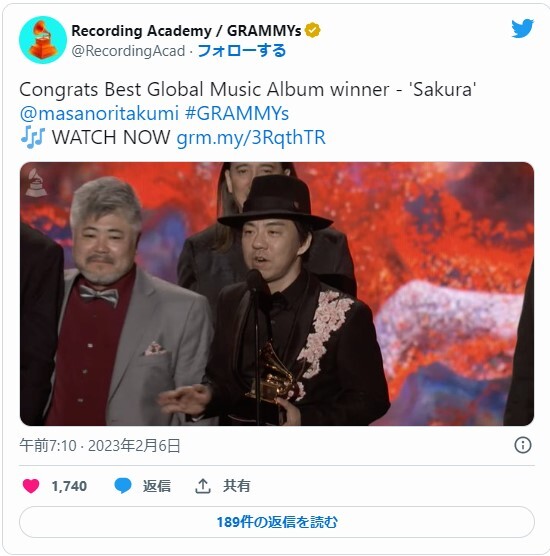The width and height of the screenshot is (550, 556).
Task: Click the 返信 reply label
Action: [x=157, y=486]
